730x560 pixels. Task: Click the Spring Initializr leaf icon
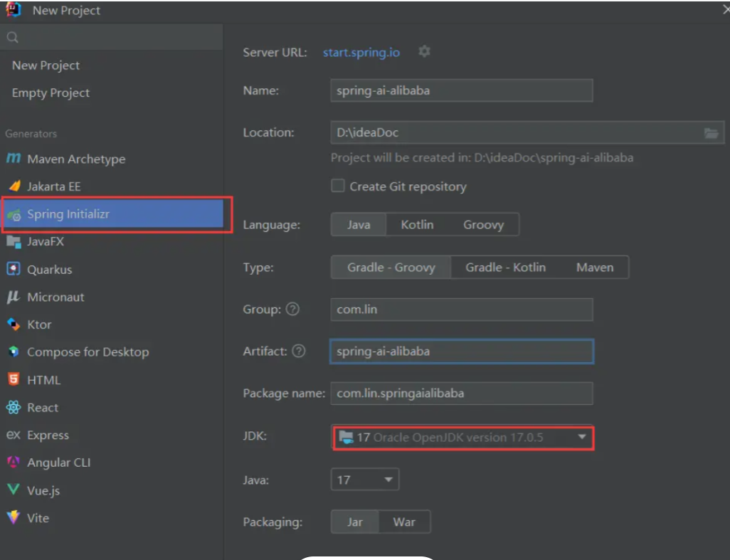pos(14,215)
